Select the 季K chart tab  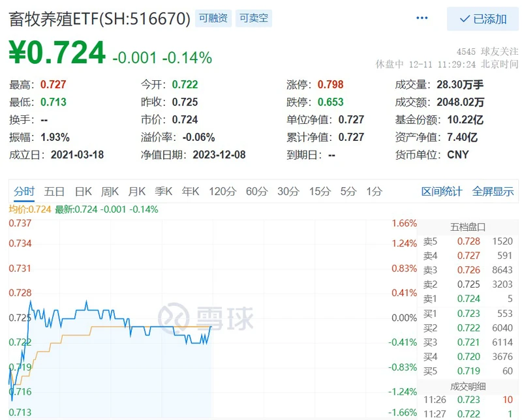point(164,191)
